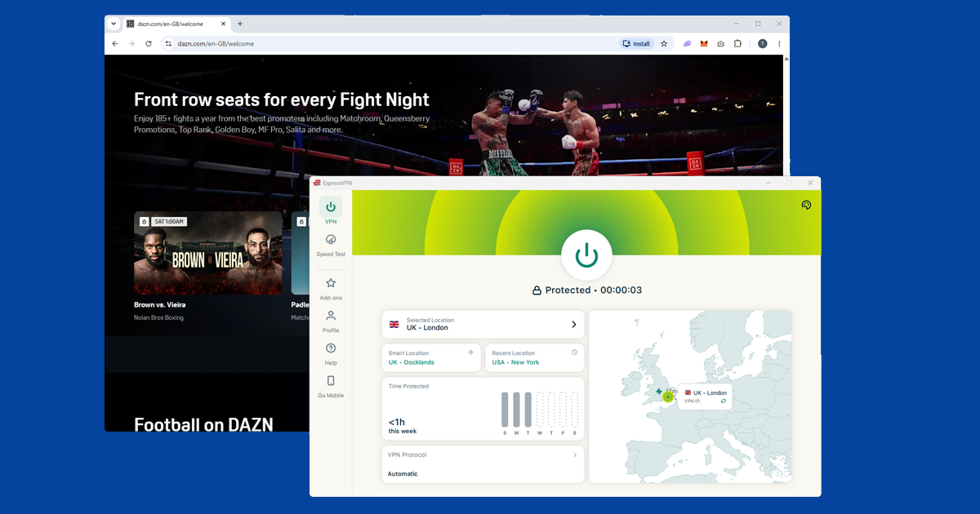Click the SAT 1:00AM badge on fight card
Viewport: 980px width, 514px height.
click(x=169, y=222)
